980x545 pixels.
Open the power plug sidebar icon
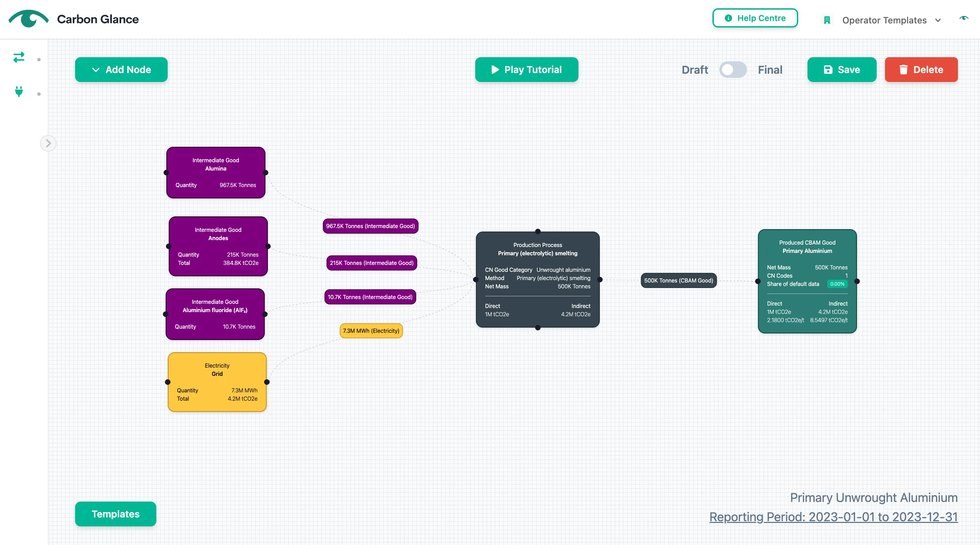click(19, 91)
